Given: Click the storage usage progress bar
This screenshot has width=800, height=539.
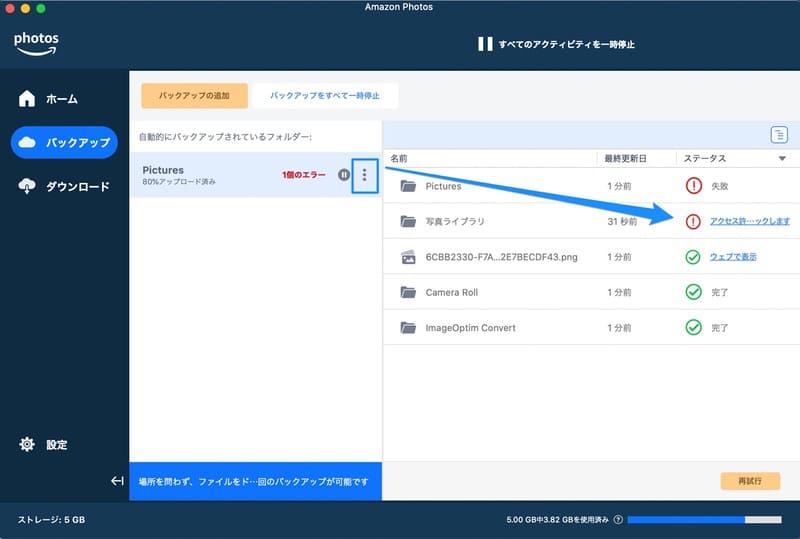Looking at the screenshot, I should tap(704, 520).
